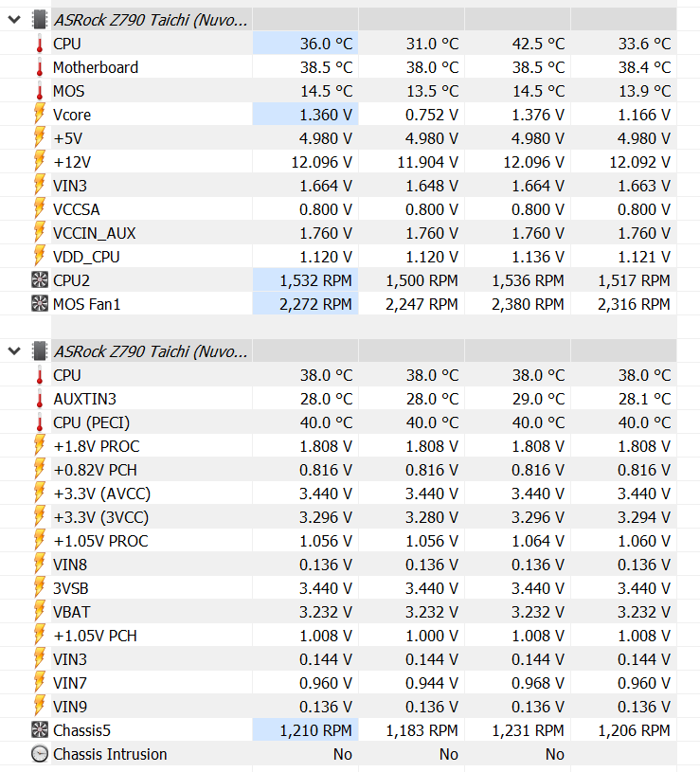Click the Chassis5 maximum value 1,231 RPM
Screen dimensions: 700x772
click(528, 730)
